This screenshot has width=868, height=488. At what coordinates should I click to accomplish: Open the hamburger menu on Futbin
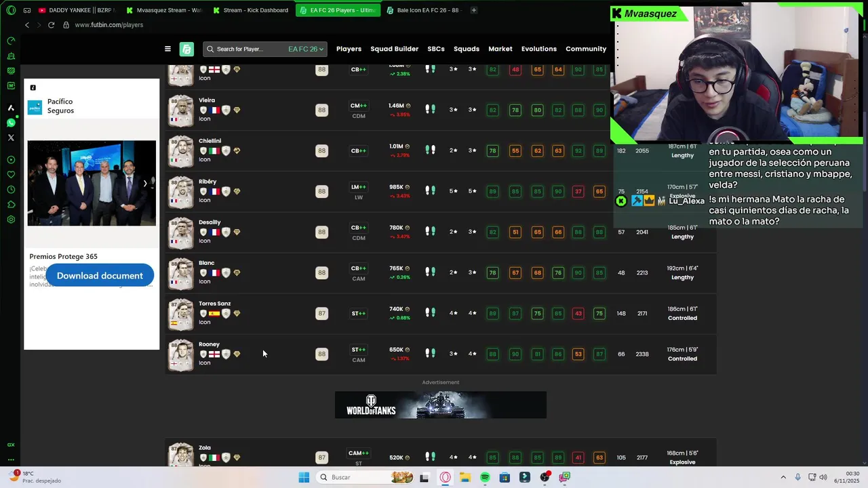[167, 49]
